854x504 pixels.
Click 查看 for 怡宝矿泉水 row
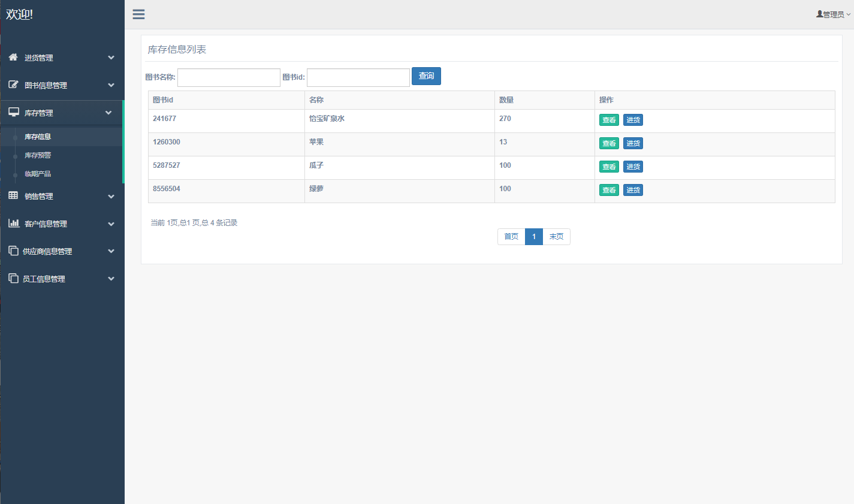pyautogui.click(x=609, y=120)
